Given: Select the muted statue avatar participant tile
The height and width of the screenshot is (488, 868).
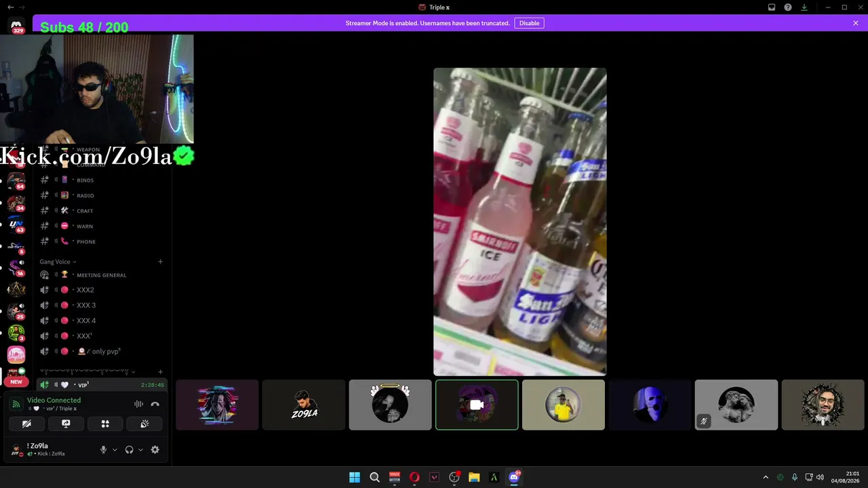Looking at the screenshot, I should tap(736, 405).
